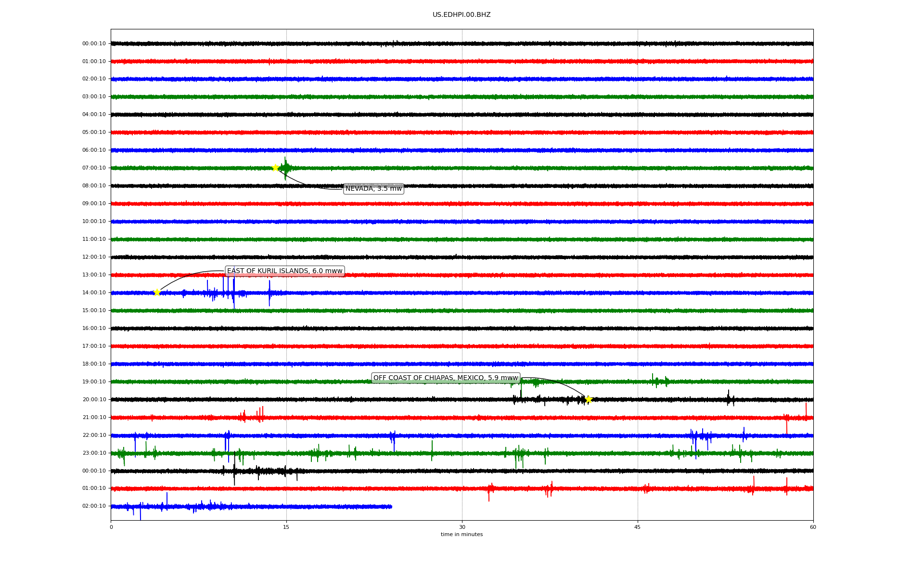Image resolution: width=924 pixels, height=578 pixels.
Task: Select the 23:00:10 trace time label
Action: pos(94,453)
